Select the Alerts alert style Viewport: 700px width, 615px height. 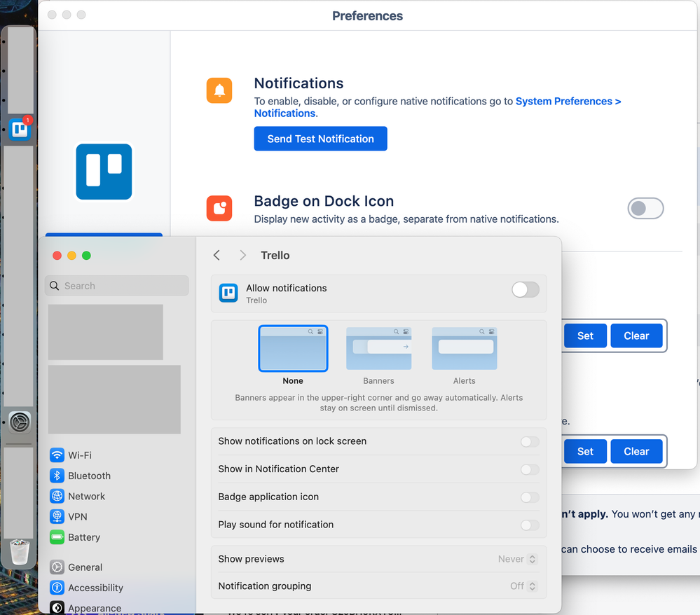point(465,349)
